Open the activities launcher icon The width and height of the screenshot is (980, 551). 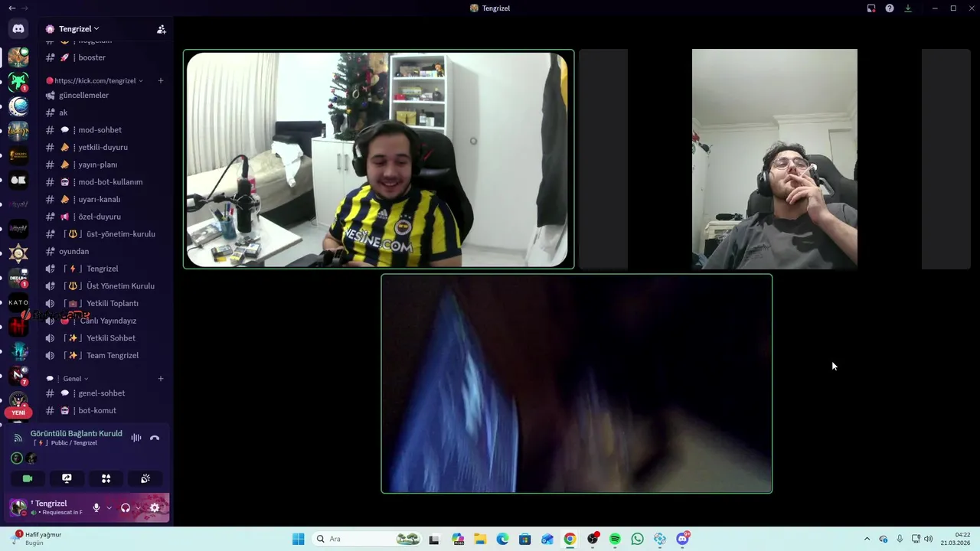click(x=106, y=478)
